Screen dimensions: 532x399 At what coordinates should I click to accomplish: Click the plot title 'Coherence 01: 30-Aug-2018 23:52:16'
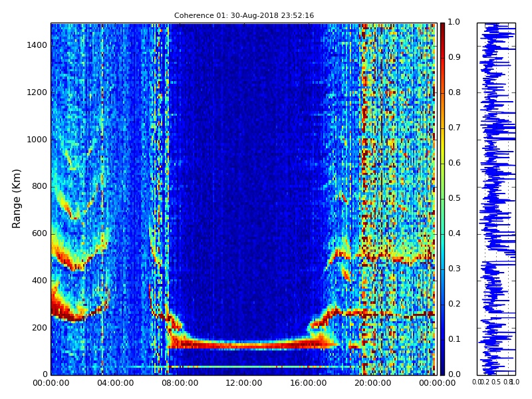point(244,15)
